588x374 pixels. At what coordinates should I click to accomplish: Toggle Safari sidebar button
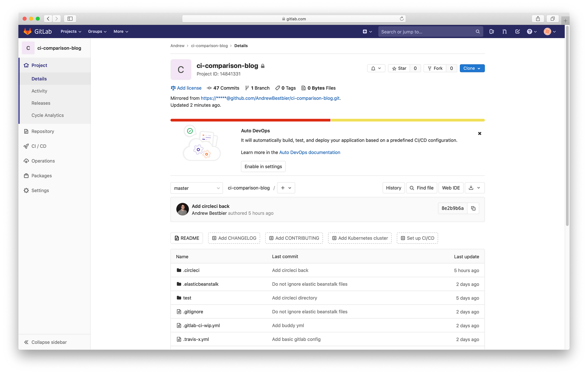[70, 19]
